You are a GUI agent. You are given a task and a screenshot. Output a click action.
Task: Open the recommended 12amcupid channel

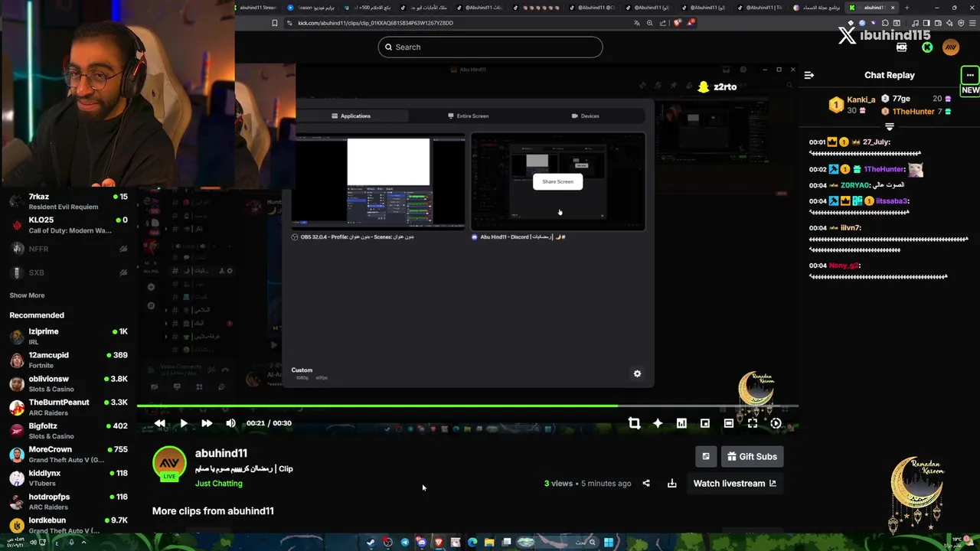69,360
